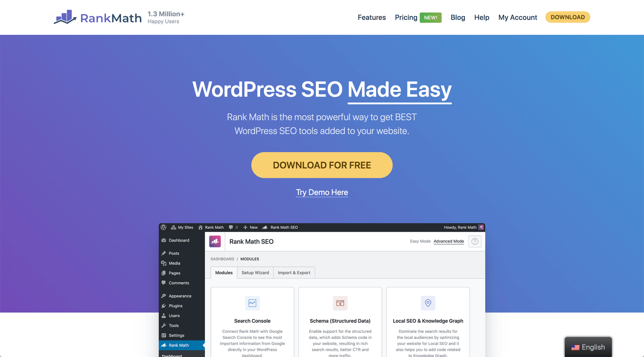Open Users in the sidebar
This screenshot has height=357, width=644.
174,316
